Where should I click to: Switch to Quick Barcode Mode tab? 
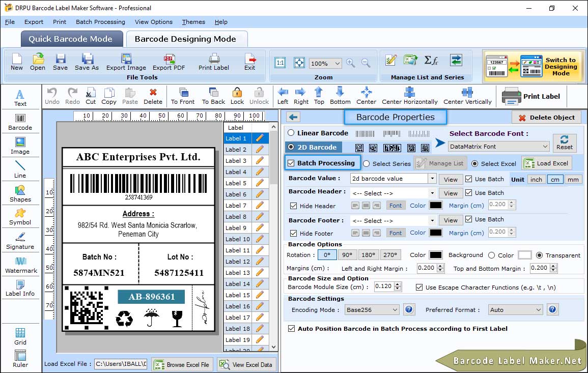coord(71,39)
